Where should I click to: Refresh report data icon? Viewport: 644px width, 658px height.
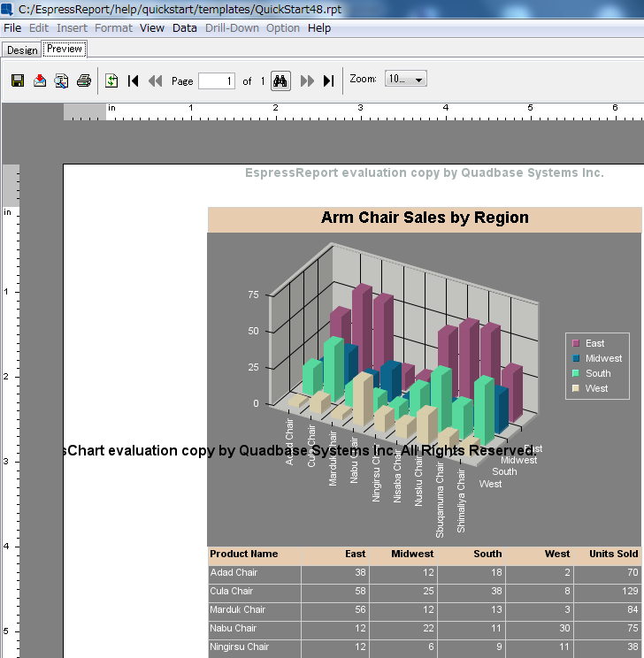(x=111, y=80)
